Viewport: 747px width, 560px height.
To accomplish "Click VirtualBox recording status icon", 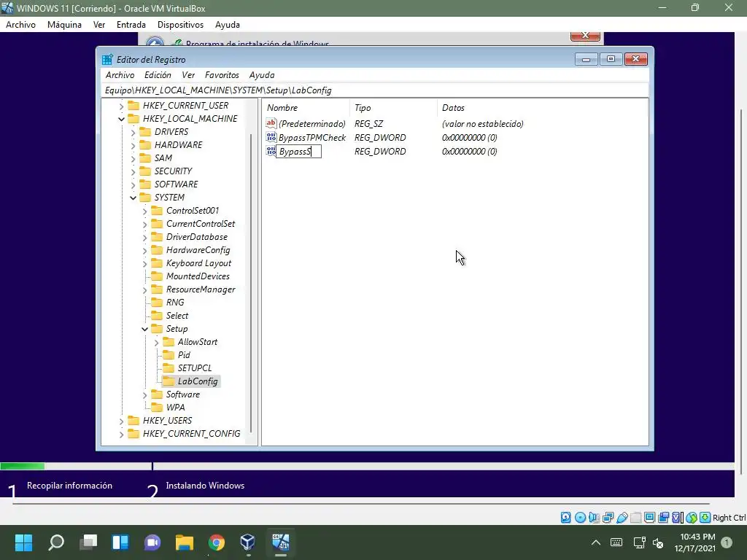I will 663,518.
